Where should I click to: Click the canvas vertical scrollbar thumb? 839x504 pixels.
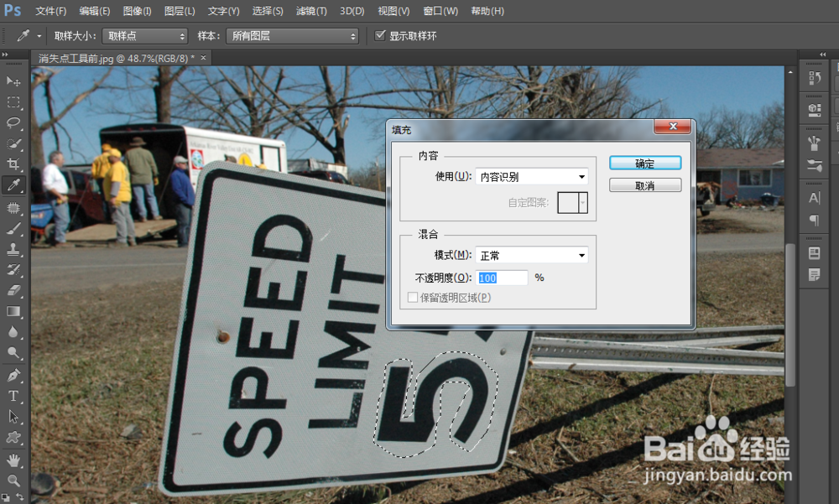pos(790,314)
